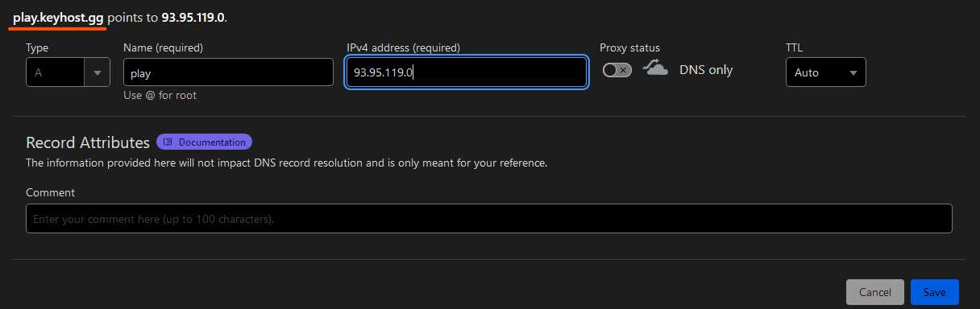Click the X knob on proxy switch
Image resolution: width=980 pixels, height=309 pixels.
coord(623,71)
